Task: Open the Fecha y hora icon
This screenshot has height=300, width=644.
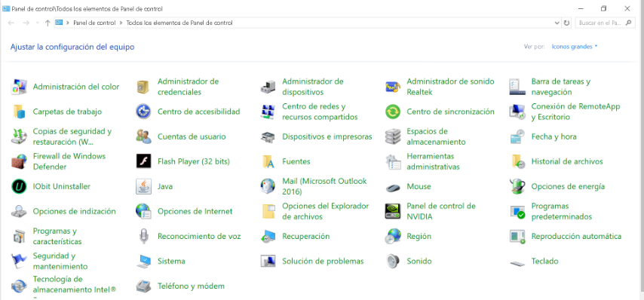Action: [517, 136]
